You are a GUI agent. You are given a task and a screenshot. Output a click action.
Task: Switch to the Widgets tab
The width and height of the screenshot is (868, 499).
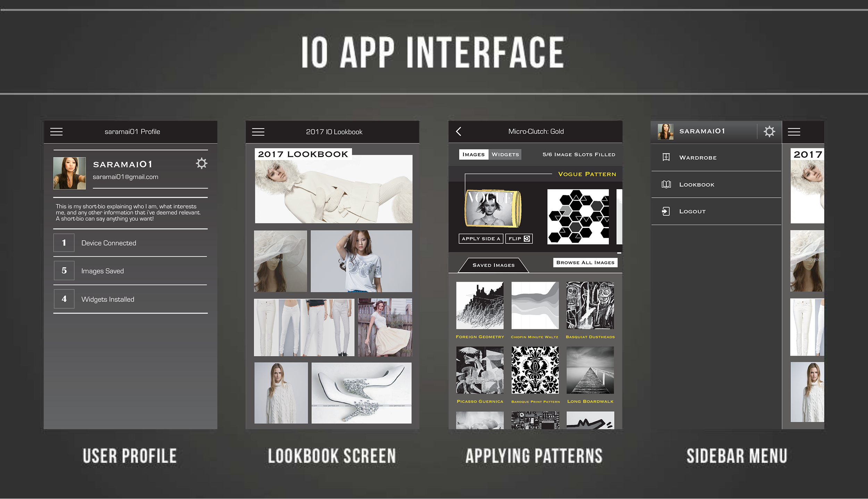click(505, 155)
